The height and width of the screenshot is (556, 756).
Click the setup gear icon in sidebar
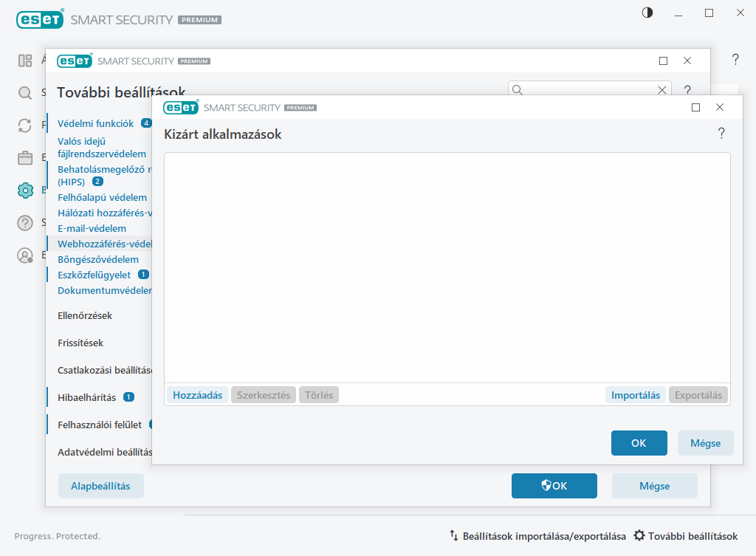tap(25, 190)
